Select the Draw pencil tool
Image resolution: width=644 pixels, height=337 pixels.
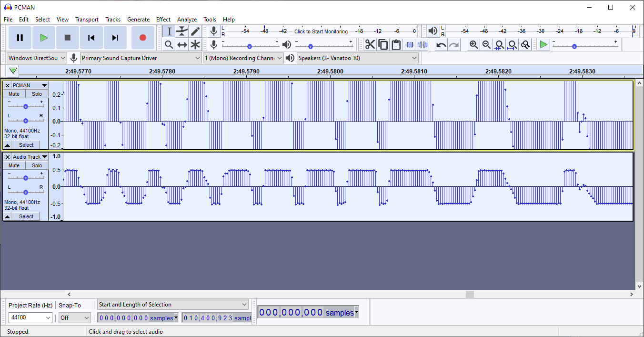195,31
